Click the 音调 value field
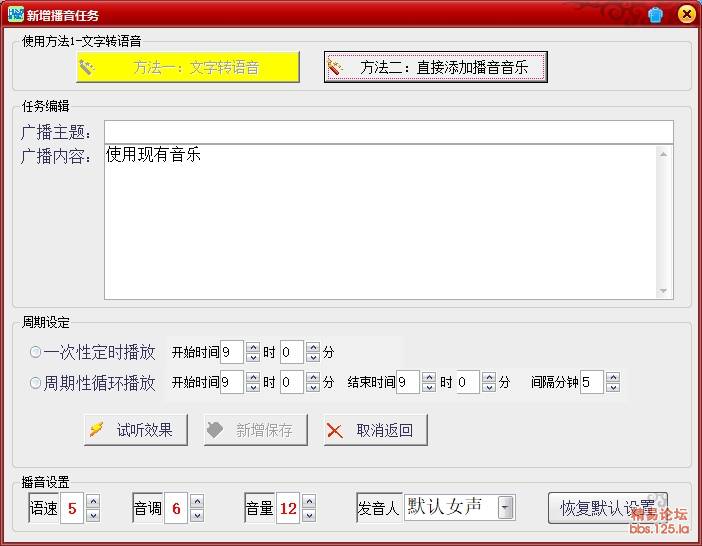Viewport: 702px width, 546px height. click(176, 508)
